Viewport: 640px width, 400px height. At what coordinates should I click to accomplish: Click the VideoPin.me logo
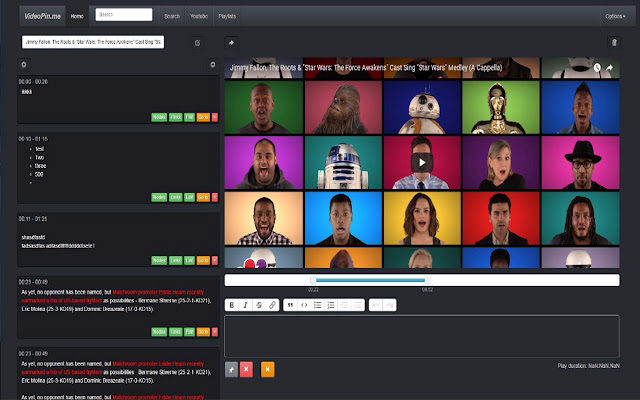pos(42,16)
